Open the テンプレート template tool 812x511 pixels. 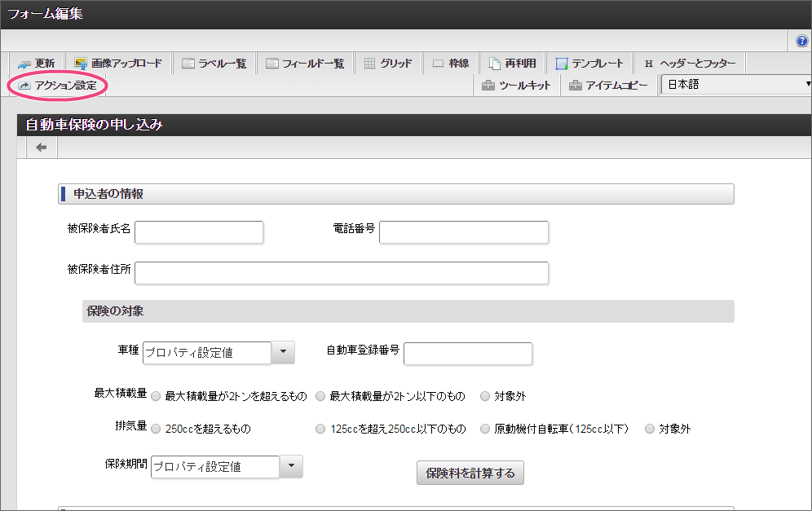589,64
